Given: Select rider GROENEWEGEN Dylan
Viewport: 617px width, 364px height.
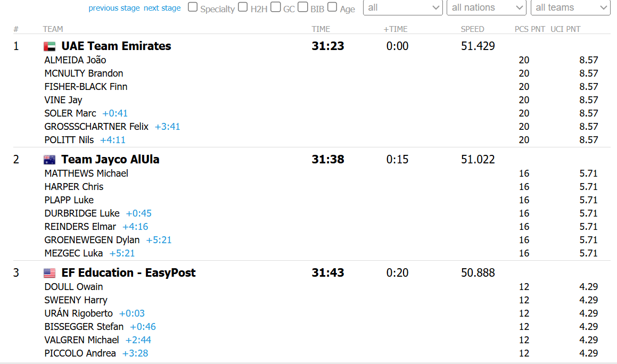Looking at the screenshot, I should (x=92, y=240).
